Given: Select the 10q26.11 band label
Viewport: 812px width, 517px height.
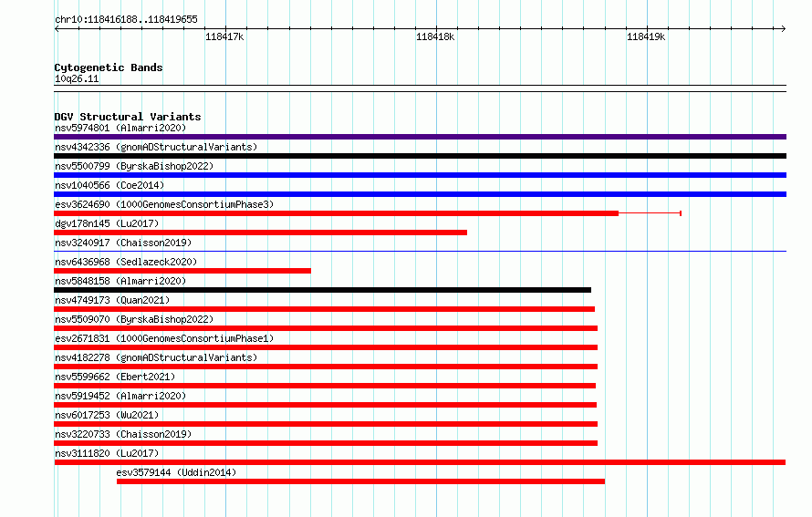Looking at the screenshot, I should [77, 78].
